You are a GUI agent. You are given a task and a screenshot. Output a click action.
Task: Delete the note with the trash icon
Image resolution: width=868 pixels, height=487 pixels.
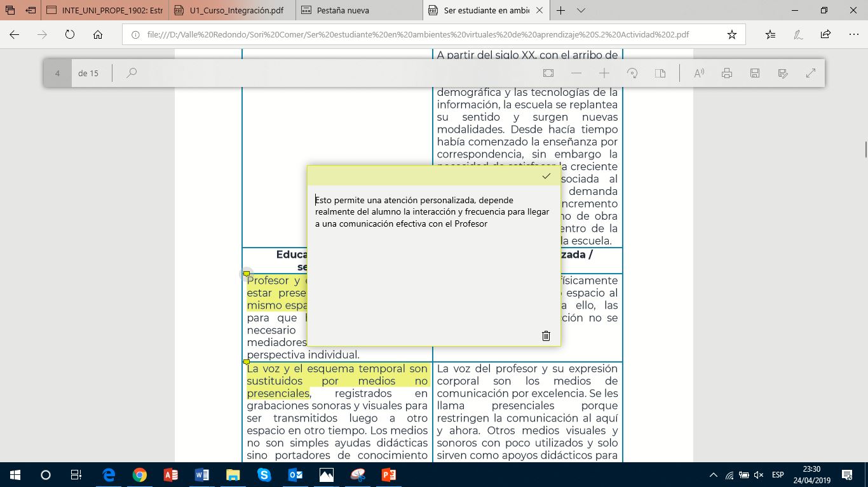[546, 336]
